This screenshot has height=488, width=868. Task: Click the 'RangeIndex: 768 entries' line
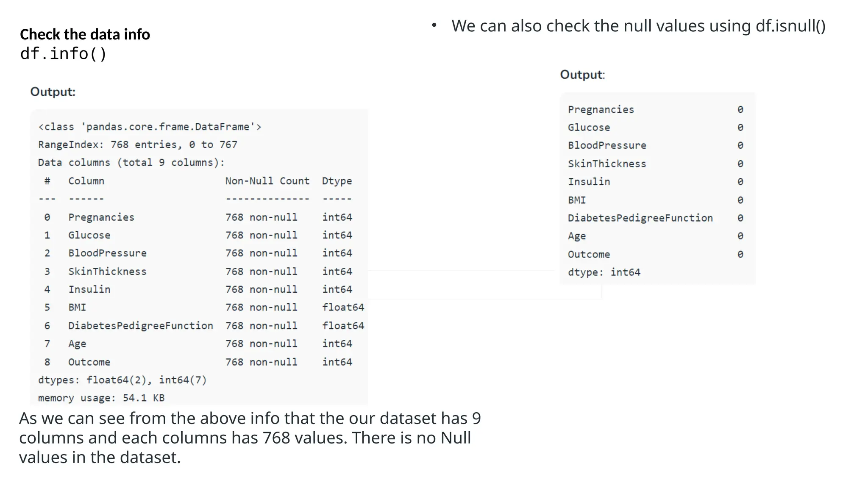point(138,144)
